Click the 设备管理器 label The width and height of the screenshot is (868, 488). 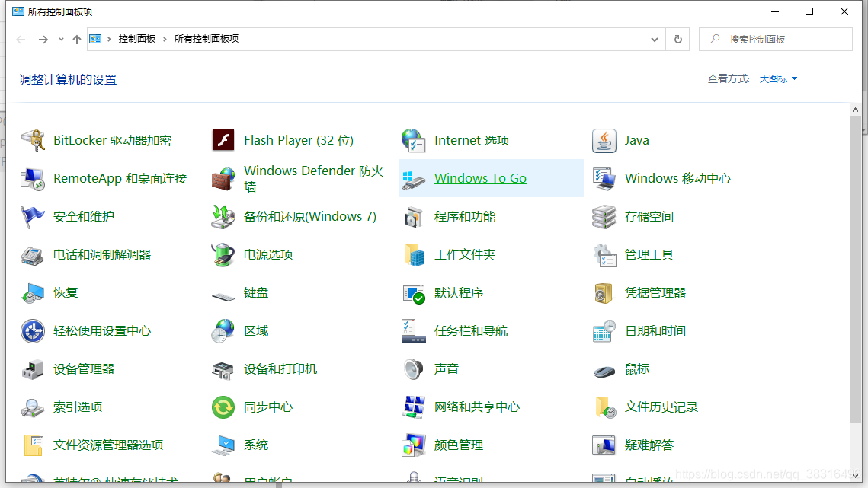pyautogui.click(x=84, y=369)
